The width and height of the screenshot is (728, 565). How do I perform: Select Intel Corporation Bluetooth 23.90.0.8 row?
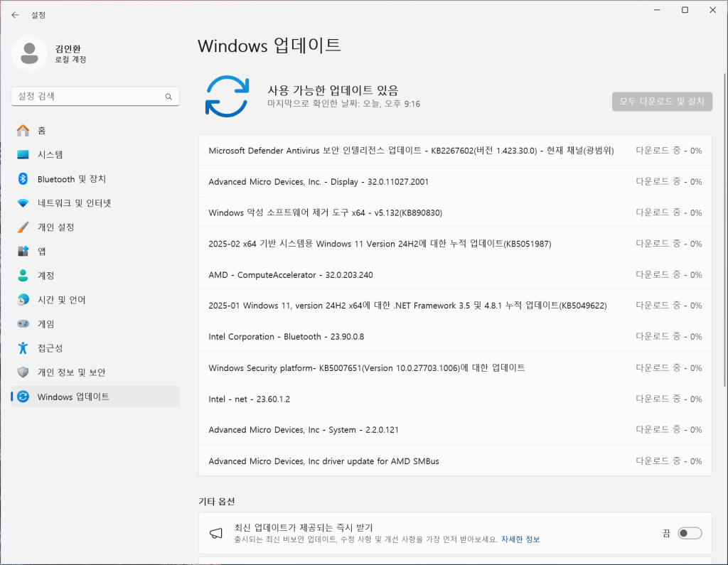pos(455,337)
